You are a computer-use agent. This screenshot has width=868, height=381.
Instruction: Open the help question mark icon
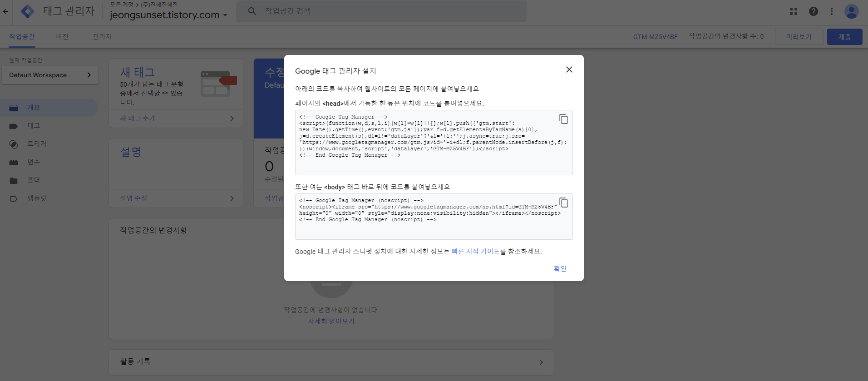(x=814, y=11)
